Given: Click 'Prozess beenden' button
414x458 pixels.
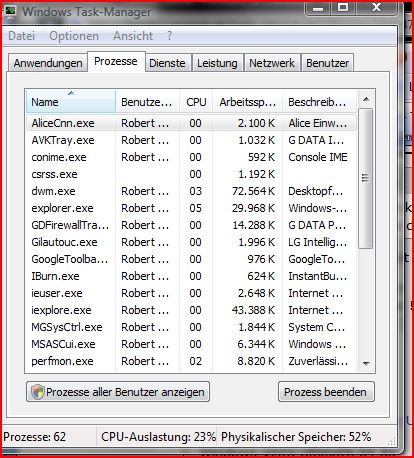Looking at the screenshot, I should (x=326, y=392).
